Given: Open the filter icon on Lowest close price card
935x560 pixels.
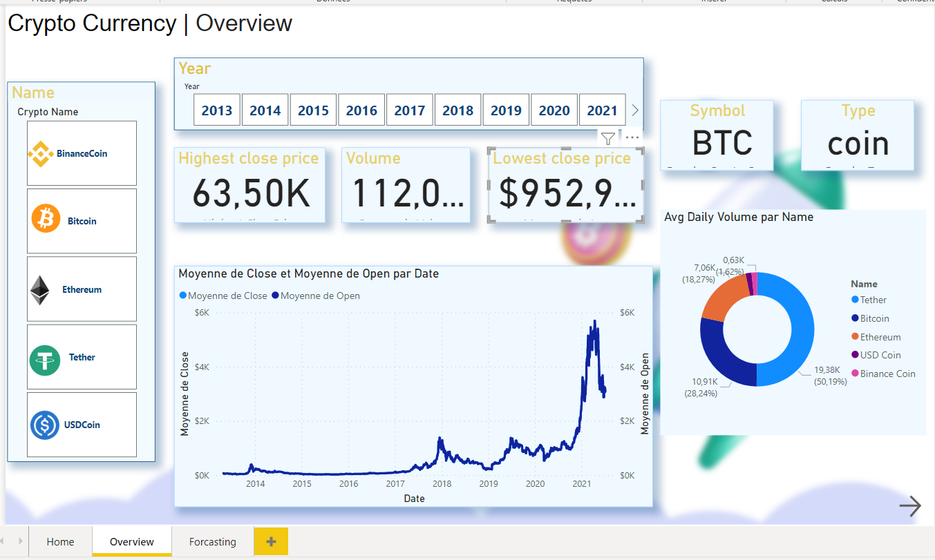Looking at the screenshot, I should pyautogui.click(x=607, y=138).
